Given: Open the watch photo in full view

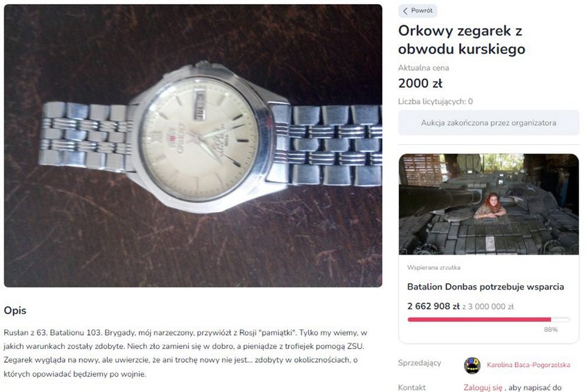Looking at the screenshot, I should pyautogui.click(x=193, y=146).
